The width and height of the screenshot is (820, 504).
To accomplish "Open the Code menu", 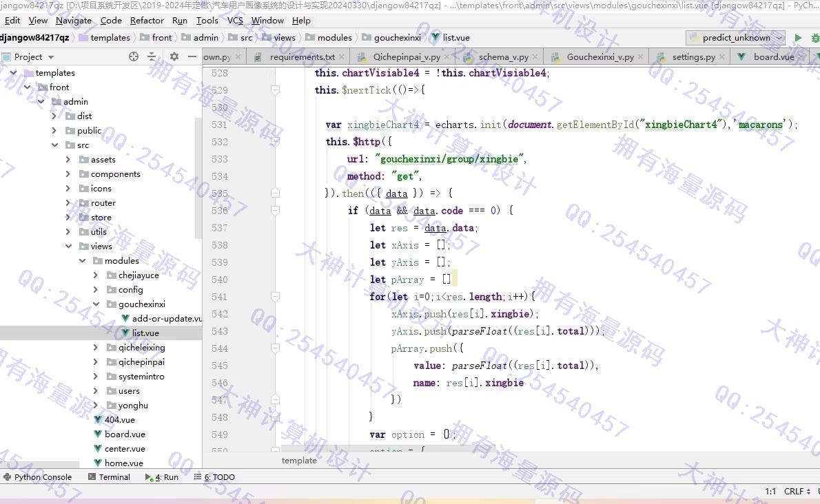I will 111,21.
